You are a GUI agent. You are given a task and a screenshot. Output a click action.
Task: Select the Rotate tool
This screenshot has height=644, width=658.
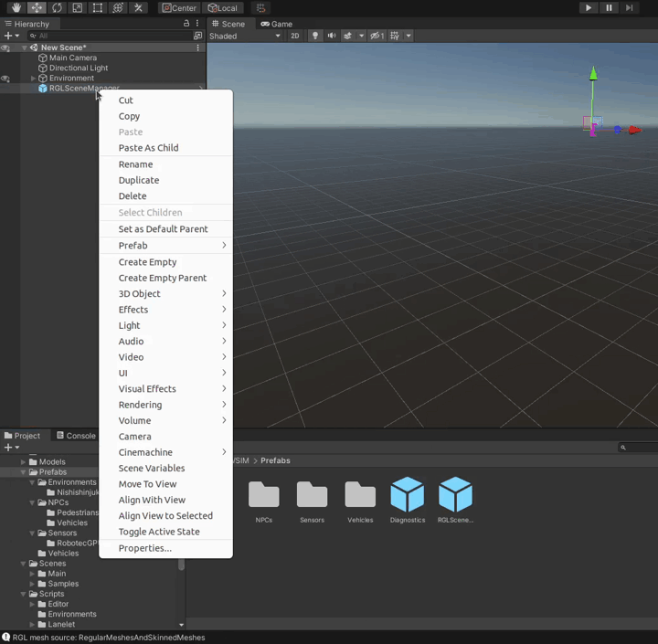(57, 7)
